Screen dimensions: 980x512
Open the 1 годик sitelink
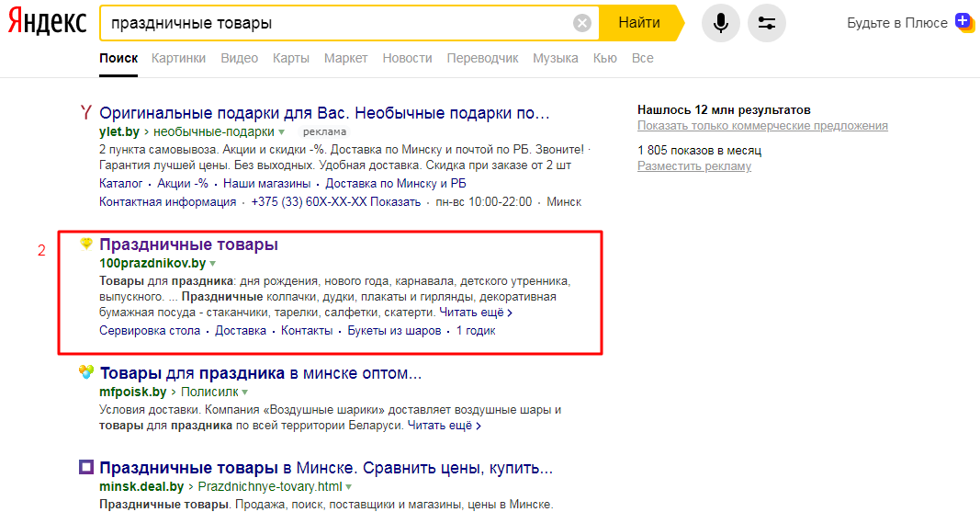click(x=476, y=331)
